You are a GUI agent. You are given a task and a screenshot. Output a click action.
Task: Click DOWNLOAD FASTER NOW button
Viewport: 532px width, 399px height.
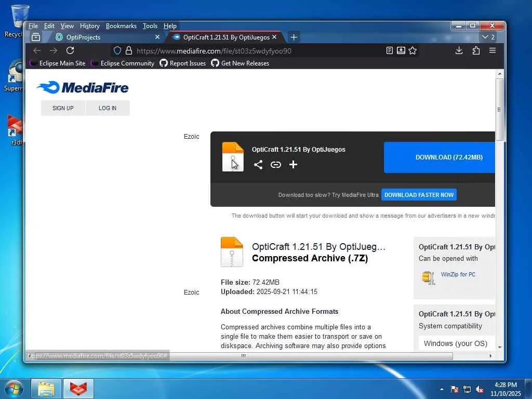click(419, 195)
